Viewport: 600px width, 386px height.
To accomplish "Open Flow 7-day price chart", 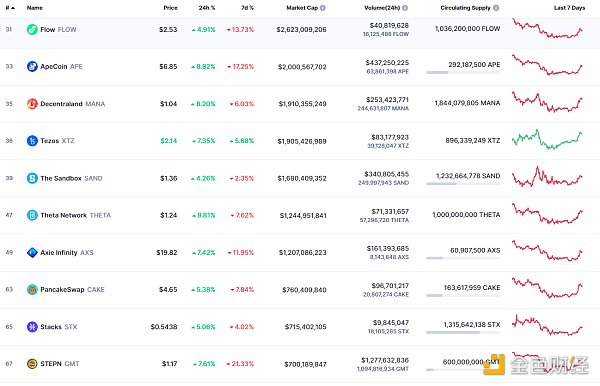I will click(548, 28).
